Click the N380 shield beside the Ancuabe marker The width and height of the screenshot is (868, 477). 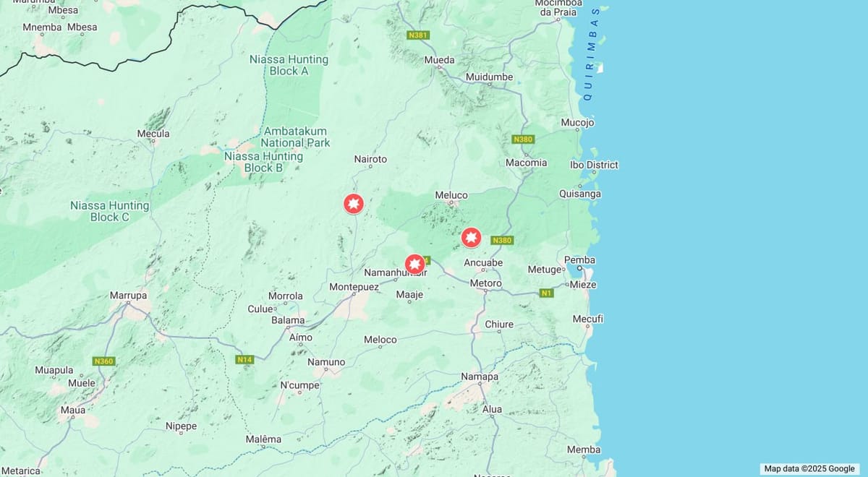coord(502,240)
